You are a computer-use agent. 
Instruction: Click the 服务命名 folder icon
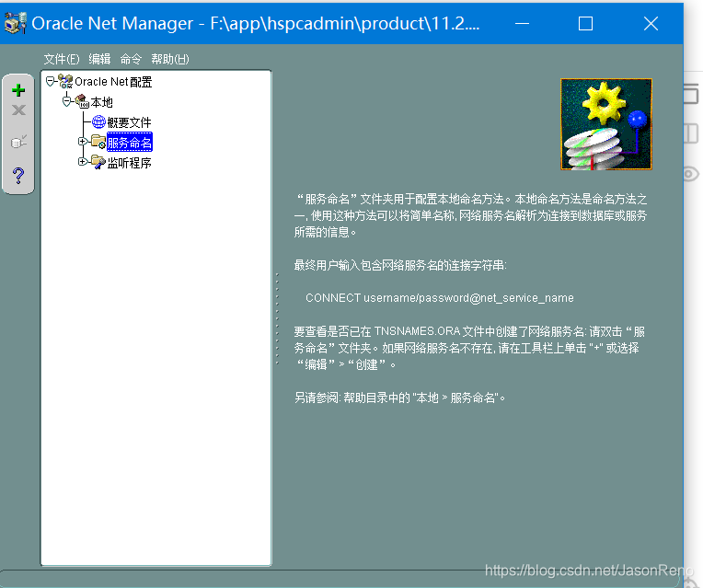click(x=98, y=142)
